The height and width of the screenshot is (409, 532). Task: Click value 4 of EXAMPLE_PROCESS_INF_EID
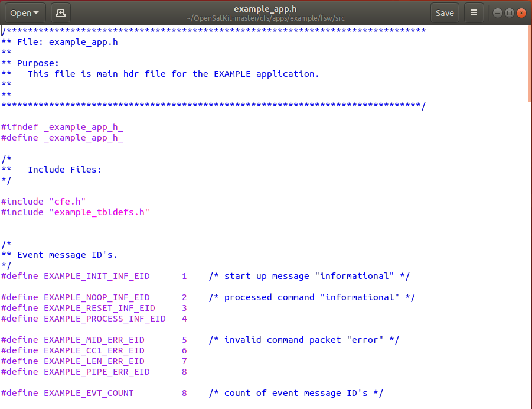pyautogui.click(x=184, y=319)
